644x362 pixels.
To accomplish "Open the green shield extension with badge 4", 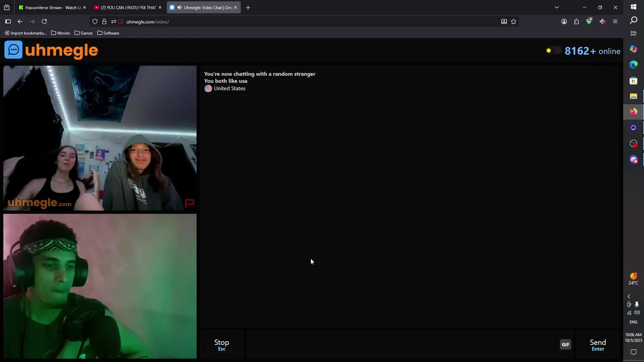I will [x=589, y=21].
